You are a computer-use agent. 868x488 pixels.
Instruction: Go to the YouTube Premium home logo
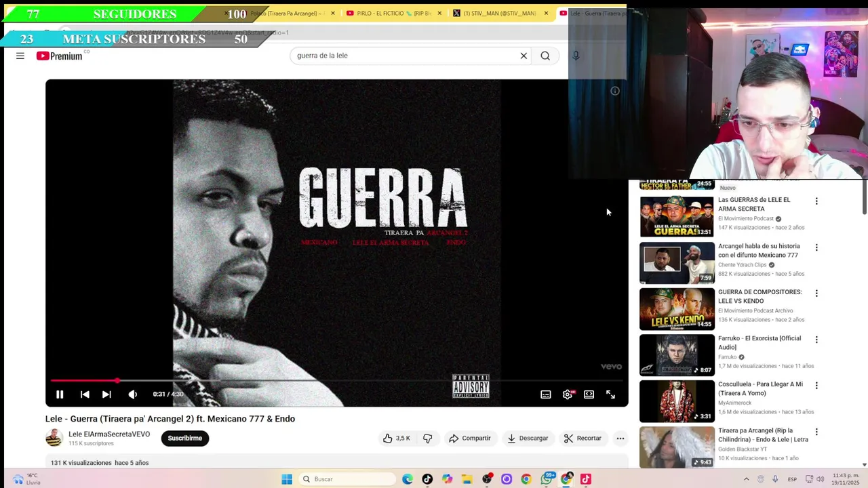click(59, 56)
